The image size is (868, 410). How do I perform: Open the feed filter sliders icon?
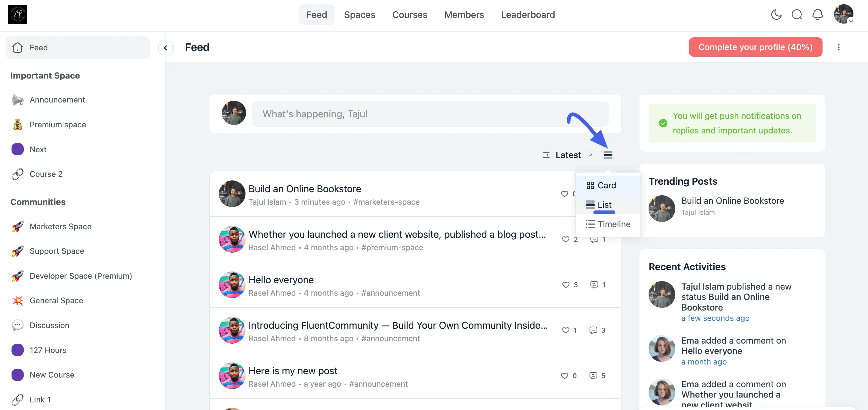(x=546, y=155)
